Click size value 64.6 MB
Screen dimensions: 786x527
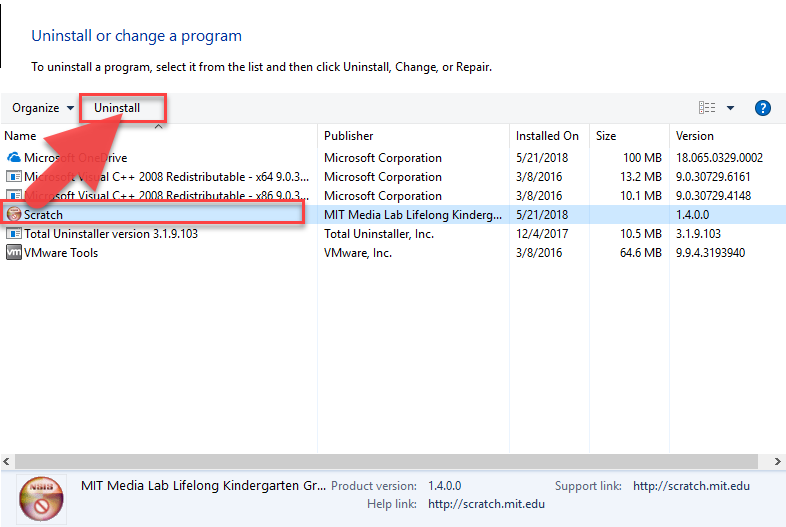pyautogui.click(x=641, y=252)
